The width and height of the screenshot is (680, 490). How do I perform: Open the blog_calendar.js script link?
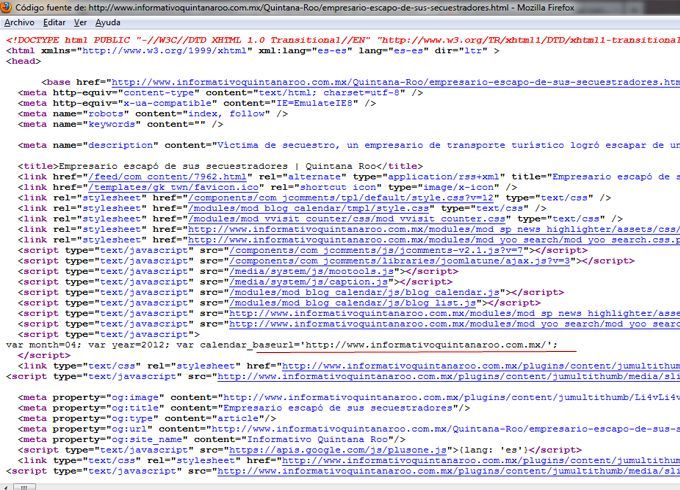click(x=364, y=292)
